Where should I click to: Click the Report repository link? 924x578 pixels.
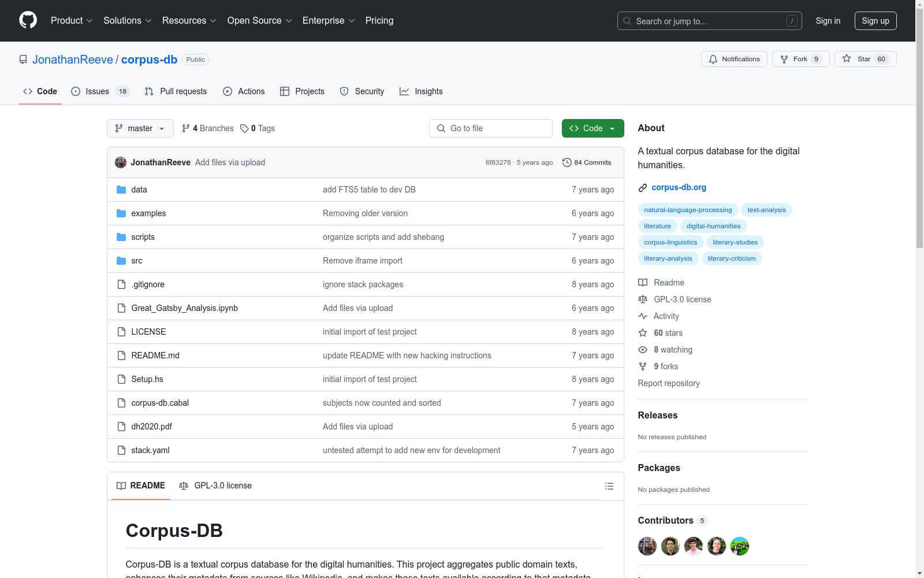click(669, 383)
